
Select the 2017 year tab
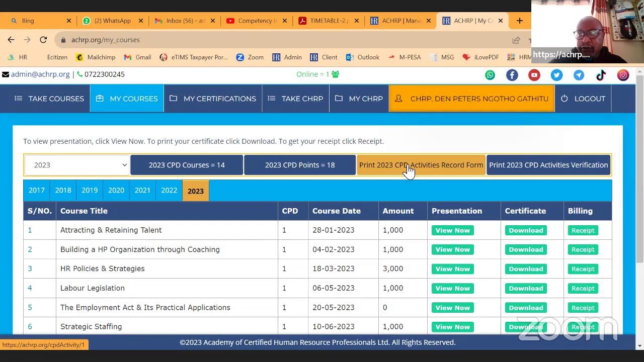pyautogui.click(x=37, y=191)
